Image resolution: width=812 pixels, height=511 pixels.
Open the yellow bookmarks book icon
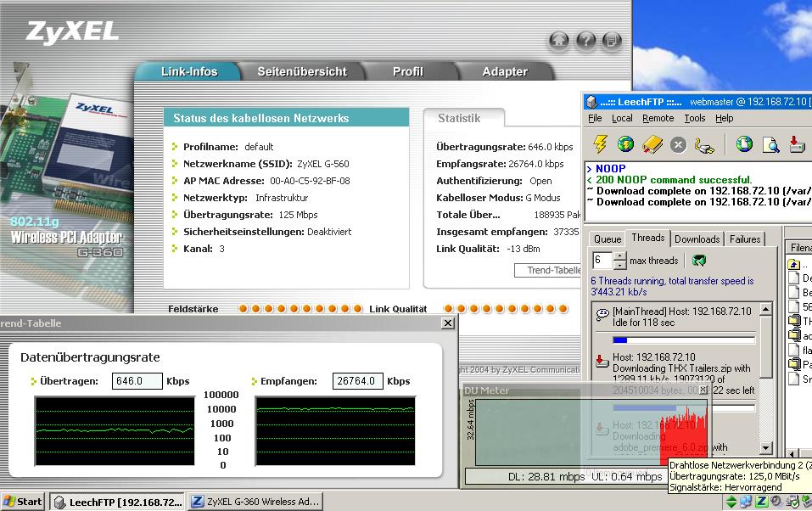tap(652, 143)
